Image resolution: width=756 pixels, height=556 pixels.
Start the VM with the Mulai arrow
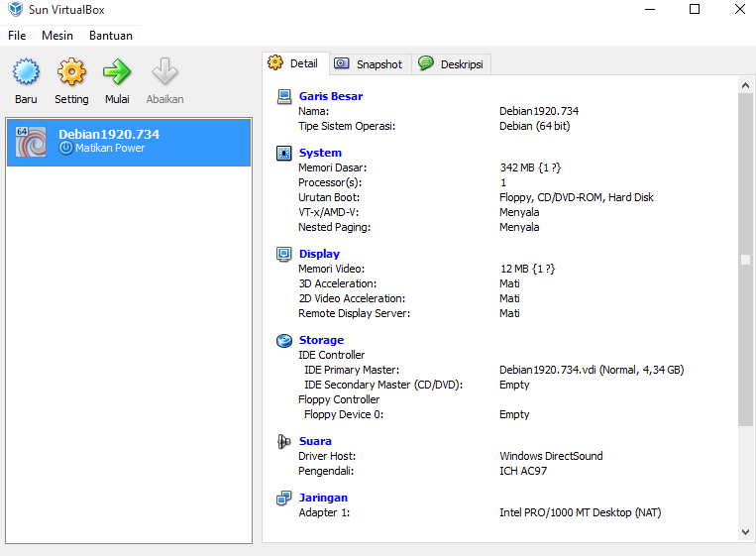[x=117, y=71]
